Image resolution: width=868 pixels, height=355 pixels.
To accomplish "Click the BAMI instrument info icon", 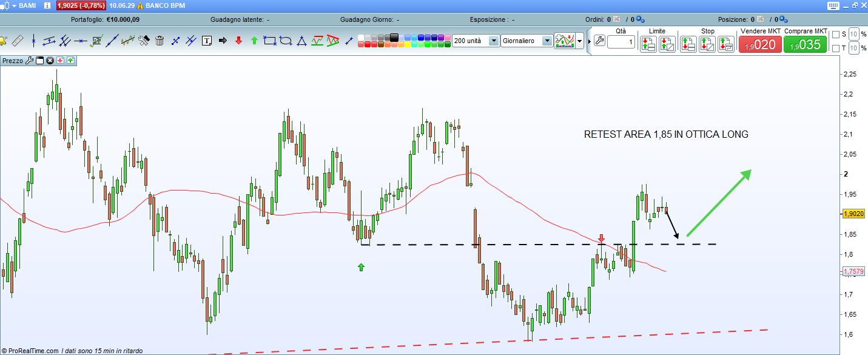I will coord(47,5).
